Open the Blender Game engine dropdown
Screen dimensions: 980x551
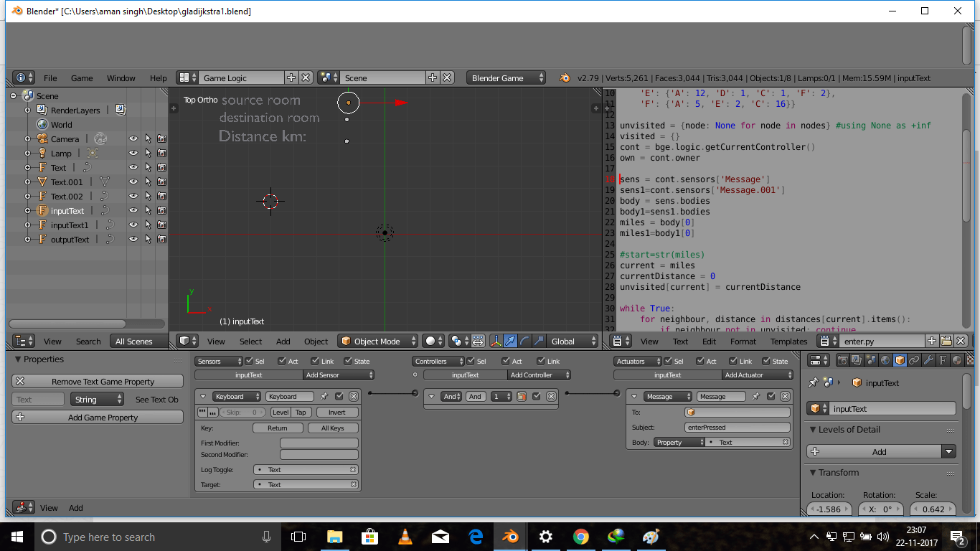click(x=506, y=78)
